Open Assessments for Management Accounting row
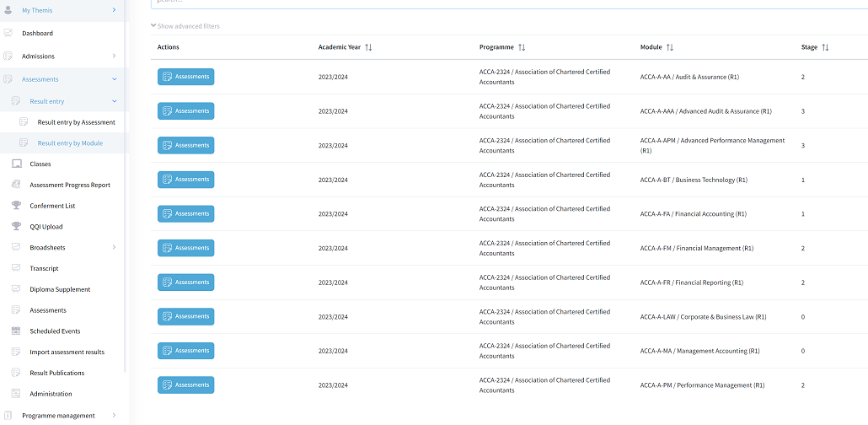Image resolution: width=868 pixels, height=425 pixels. pos(186,351)
